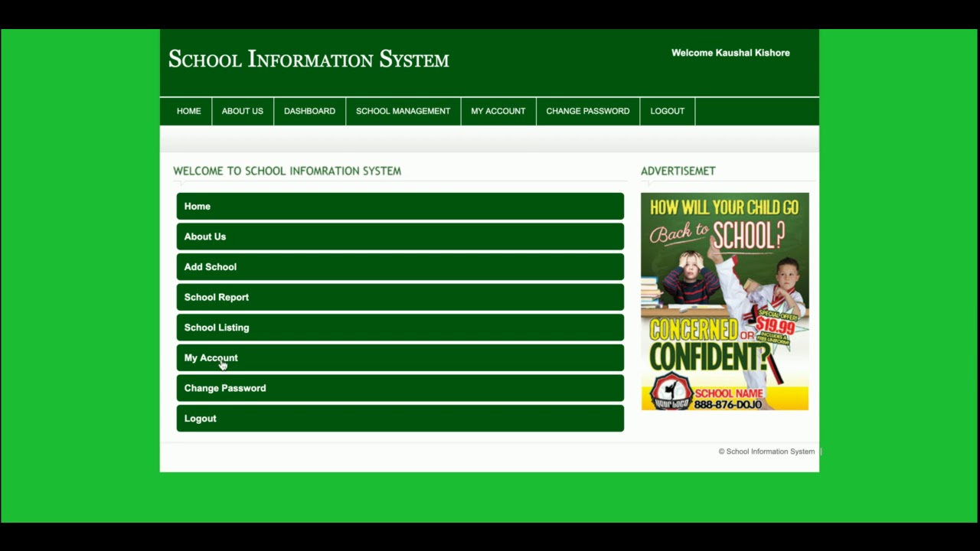Select the Change Password list button
Image resolution: width=980 pixels, height=551 pixels.
point(400,388)
